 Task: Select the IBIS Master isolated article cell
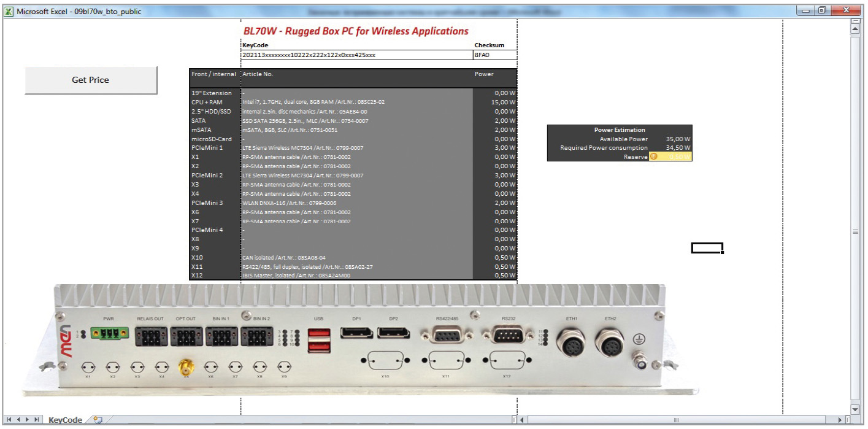point(356,276)
